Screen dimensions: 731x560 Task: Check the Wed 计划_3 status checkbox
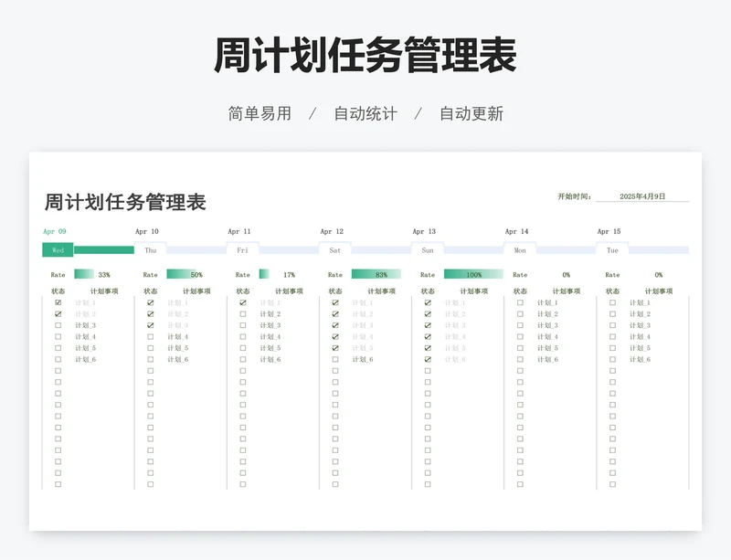[x=58, y=325]
